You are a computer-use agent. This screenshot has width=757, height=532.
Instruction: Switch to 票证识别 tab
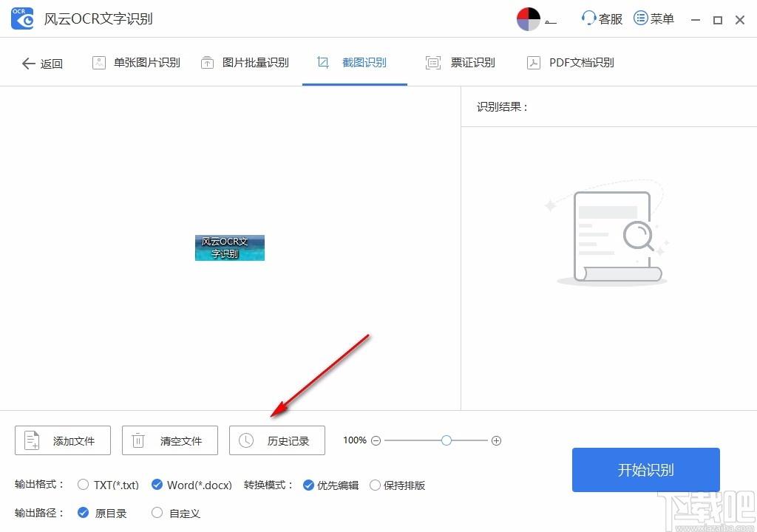point(460,63)
